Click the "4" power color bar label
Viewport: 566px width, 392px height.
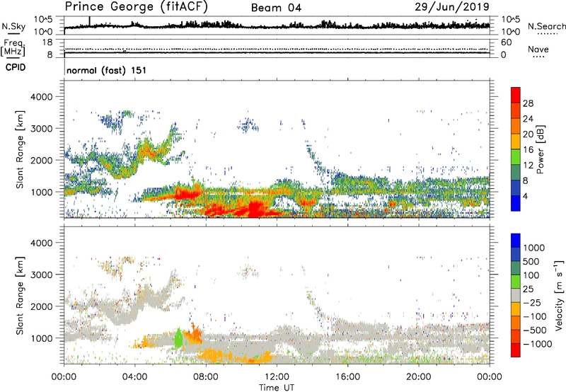526,196
